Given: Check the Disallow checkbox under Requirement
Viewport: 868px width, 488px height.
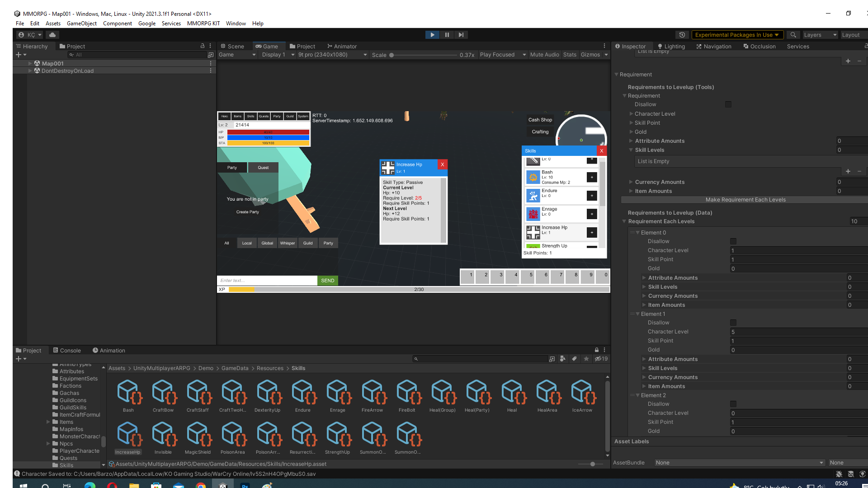Looking at the screenshot, I should coord(728,104).
